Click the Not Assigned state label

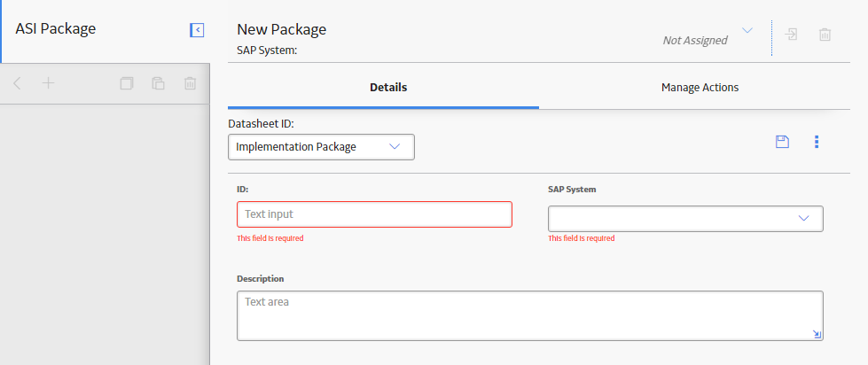(695, 41)
